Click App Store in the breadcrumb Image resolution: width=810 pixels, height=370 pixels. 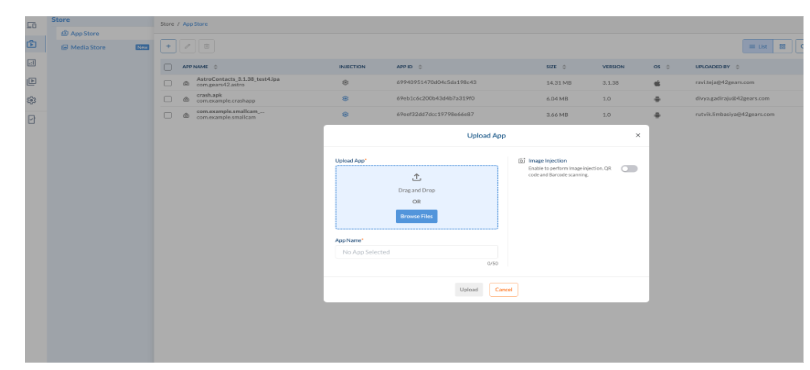[x=195, y=24]
